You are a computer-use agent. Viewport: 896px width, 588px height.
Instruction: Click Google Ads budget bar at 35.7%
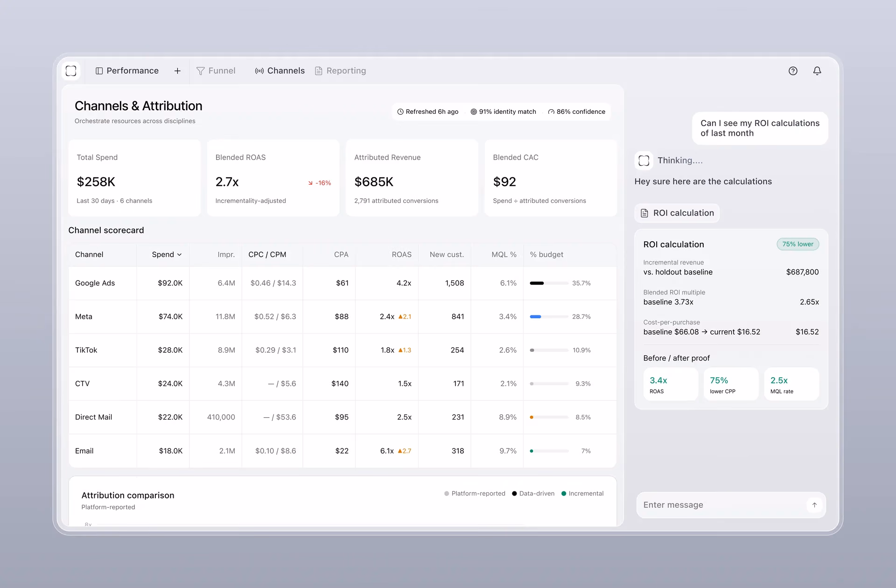click(x=549, y=283)
